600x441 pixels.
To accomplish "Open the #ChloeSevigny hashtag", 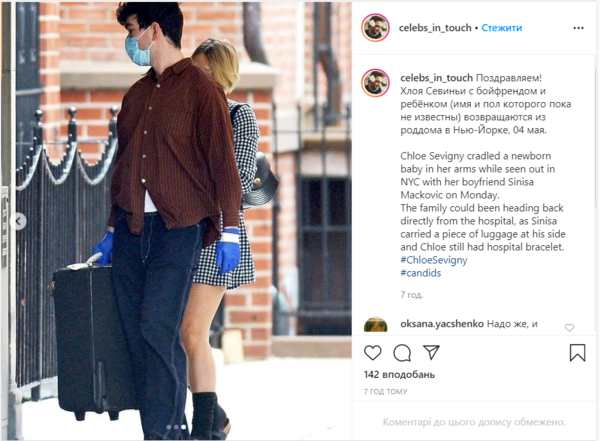I will (x=434, y=260).
